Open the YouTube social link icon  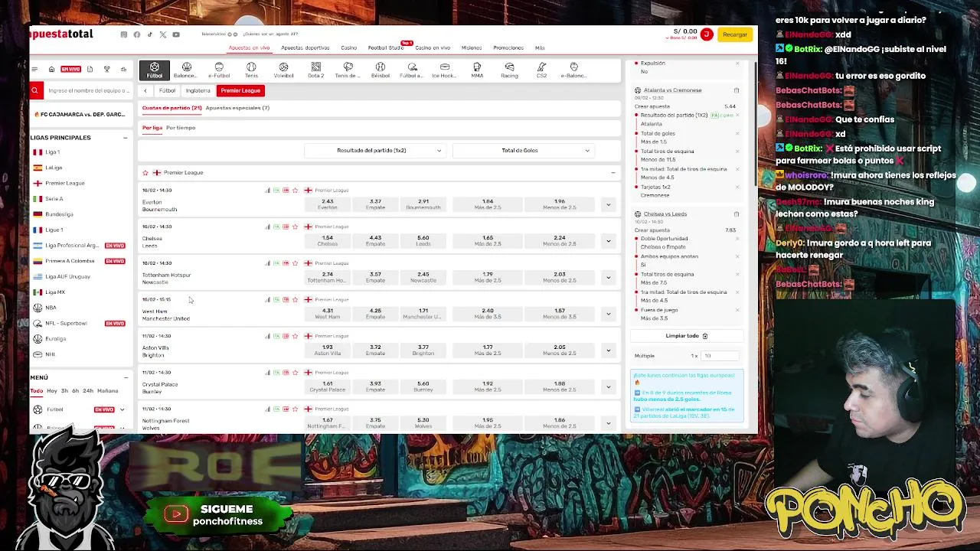coord(176,34)
